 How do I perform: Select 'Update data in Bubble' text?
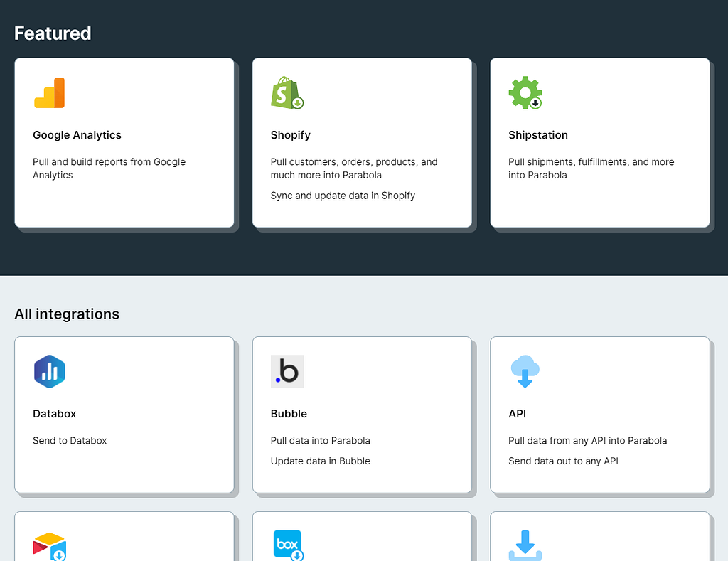(x=321, y=461)
